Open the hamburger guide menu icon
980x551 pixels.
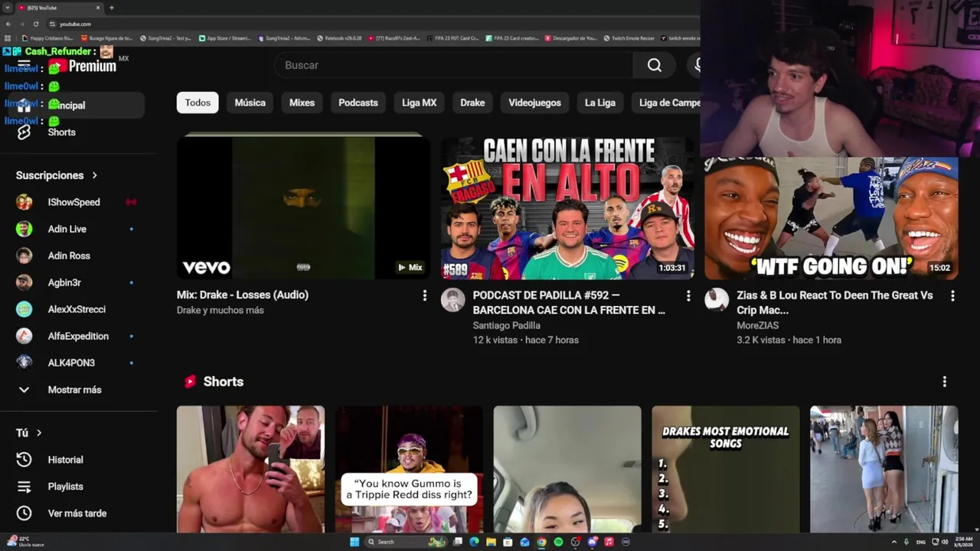click(24, 65)
